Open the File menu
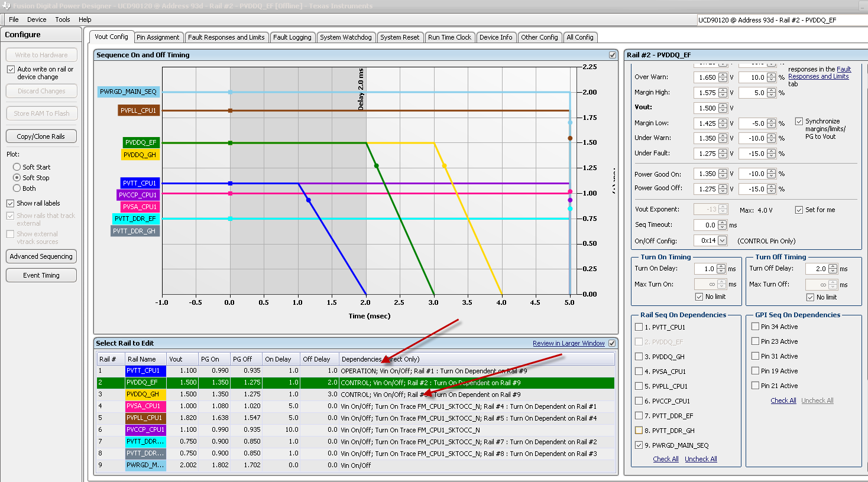This screenshot has height=482, width=868. coord(14,19)
